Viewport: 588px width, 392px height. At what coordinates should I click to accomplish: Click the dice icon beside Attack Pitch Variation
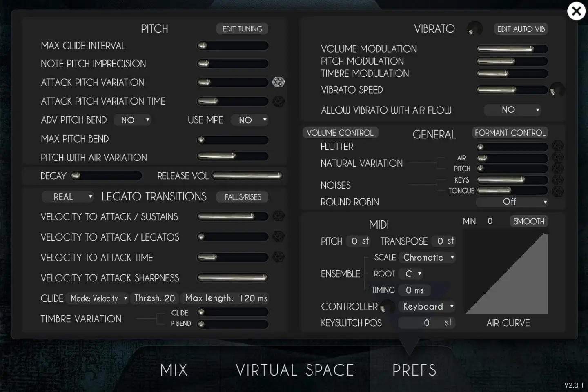278,82
